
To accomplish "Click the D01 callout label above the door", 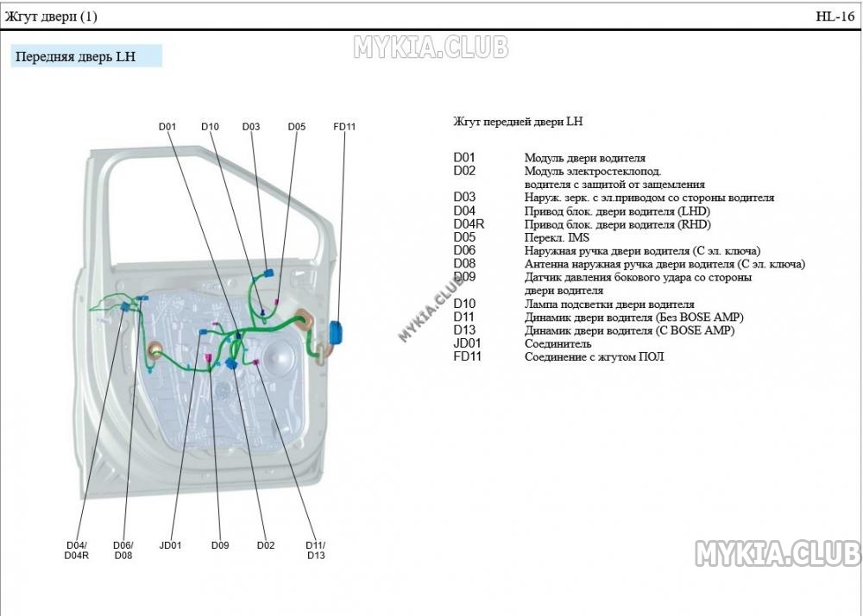I will [167, 127].
